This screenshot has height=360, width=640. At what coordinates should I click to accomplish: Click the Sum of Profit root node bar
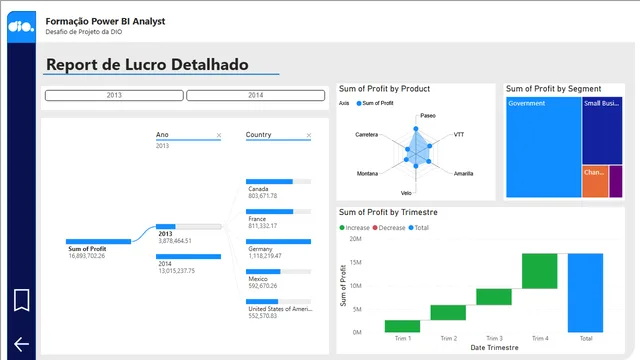(98, 242)
